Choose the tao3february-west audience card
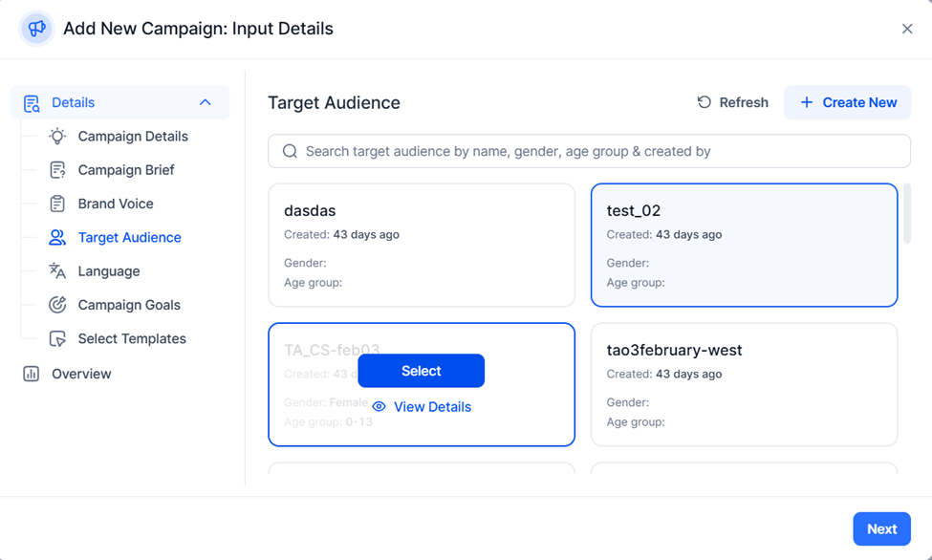Viewport: 932px width, 560px height. 745,384
